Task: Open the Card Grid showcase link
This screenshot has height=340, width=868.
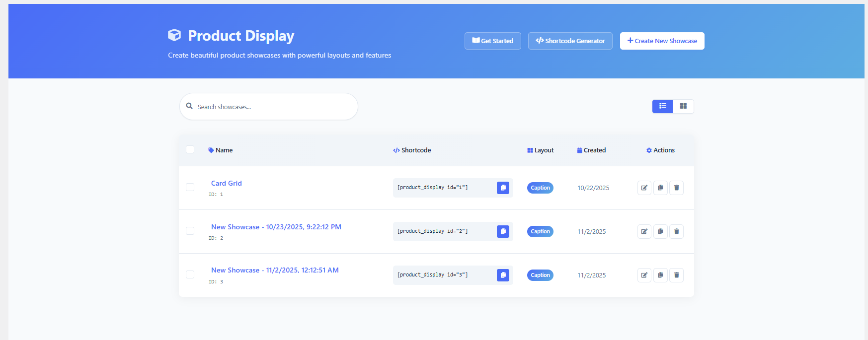Action: coord(226,183)
